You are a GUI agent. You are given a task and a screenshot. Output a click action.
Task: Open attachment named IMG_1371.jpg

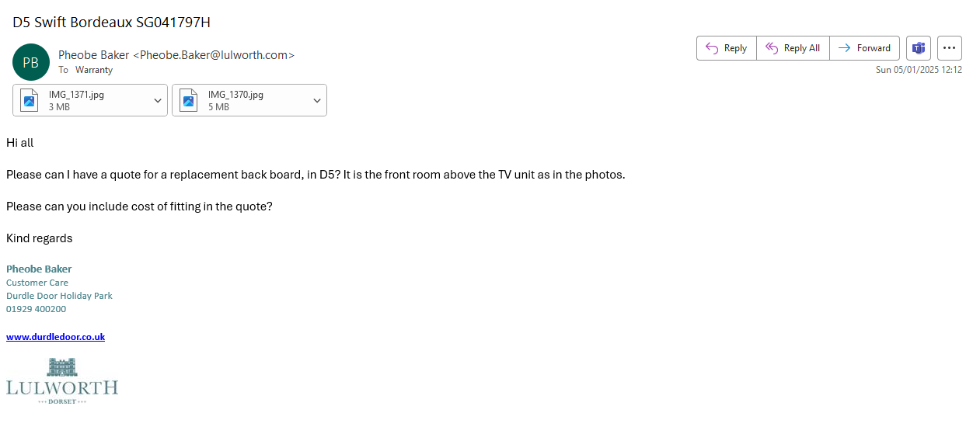point(76,95)
